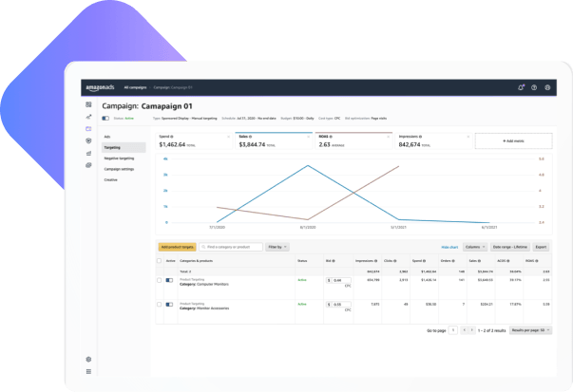Open account settings gear in header

[x=547, y=87]
